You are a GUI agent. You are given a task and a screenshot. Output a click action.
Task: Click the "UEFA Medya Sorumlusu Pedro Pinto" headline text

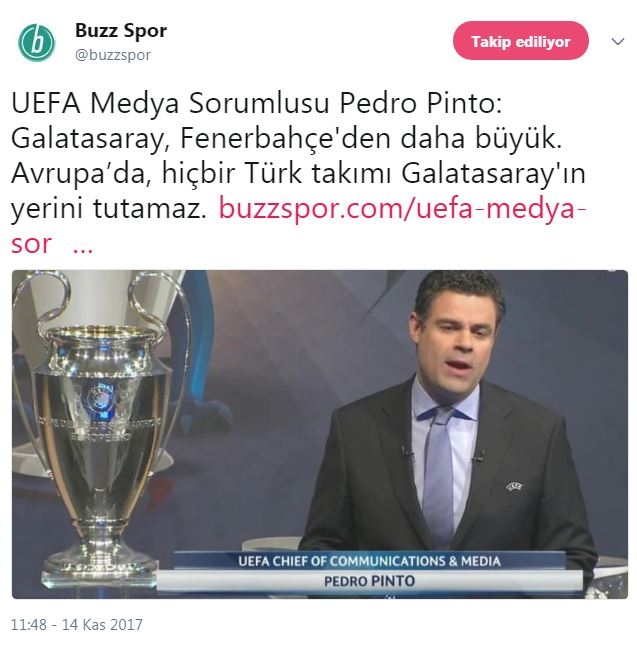pos(257,103)
